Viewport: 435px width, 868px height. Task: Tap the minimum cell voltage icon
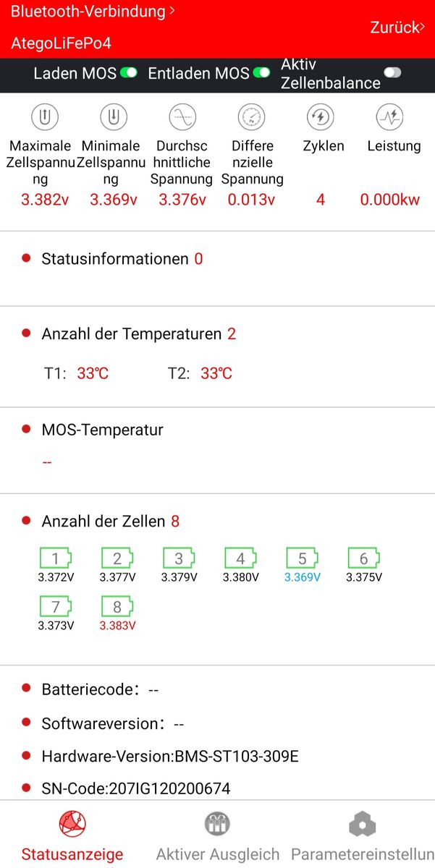[x=113, y=116]
